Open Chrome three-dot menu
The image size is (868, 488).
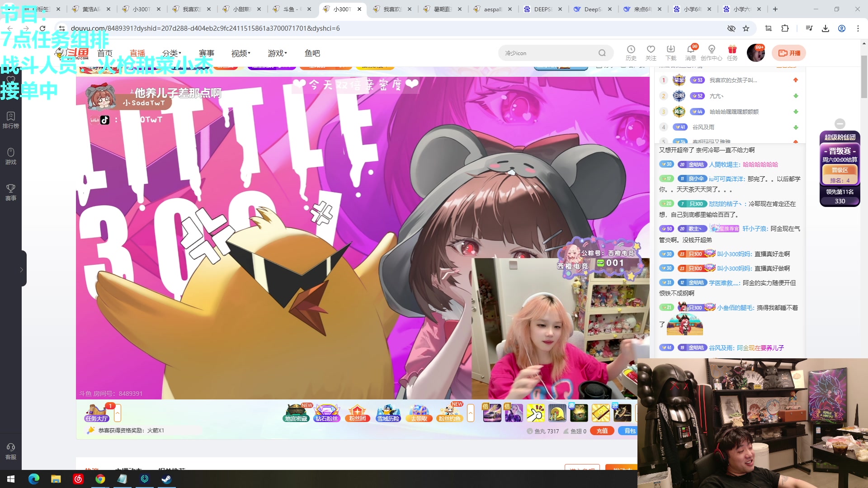[858, 28]
